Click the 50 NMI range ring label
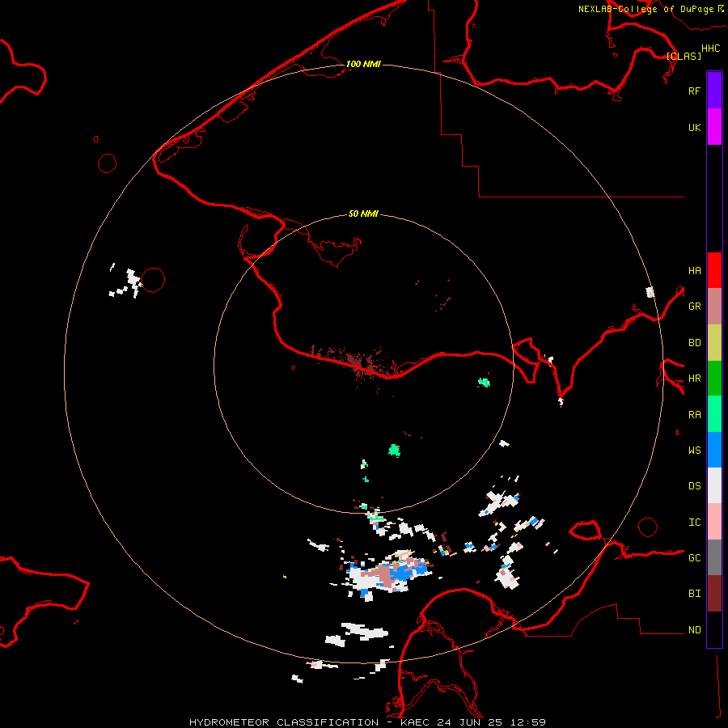 tap(363, 214)
